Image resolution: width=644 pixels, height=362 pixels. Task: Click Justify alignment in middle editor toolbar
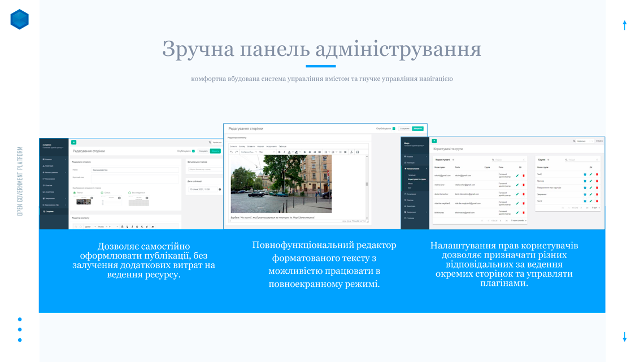[x=320, y=152]
